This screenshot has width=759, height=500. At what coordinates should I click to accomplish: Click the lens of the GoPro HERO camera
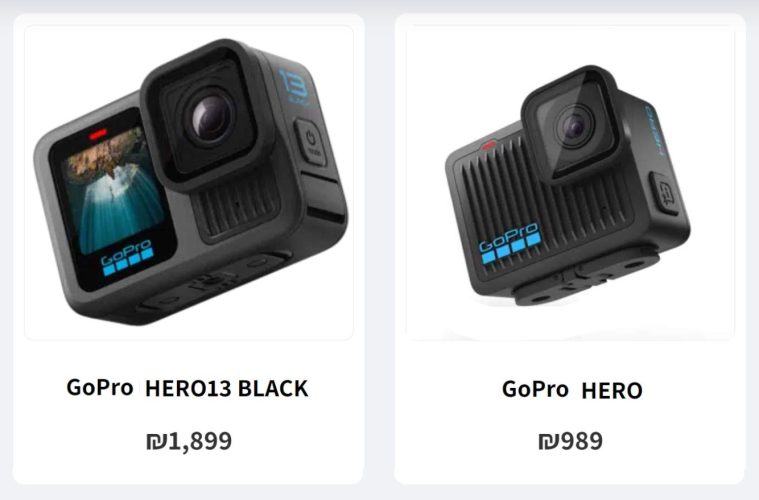(x=575, y=127)
